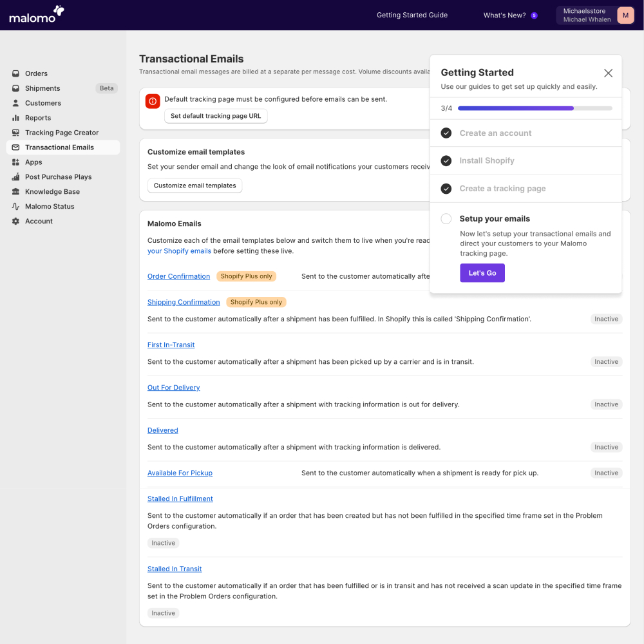
Task: Click the Create a tracking page checkmark
Action: (446, 189)
